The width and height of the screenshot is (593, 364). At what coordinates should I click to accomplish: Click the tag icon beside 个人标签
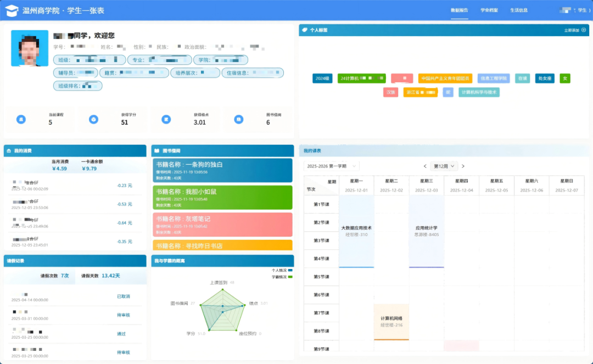305,30
